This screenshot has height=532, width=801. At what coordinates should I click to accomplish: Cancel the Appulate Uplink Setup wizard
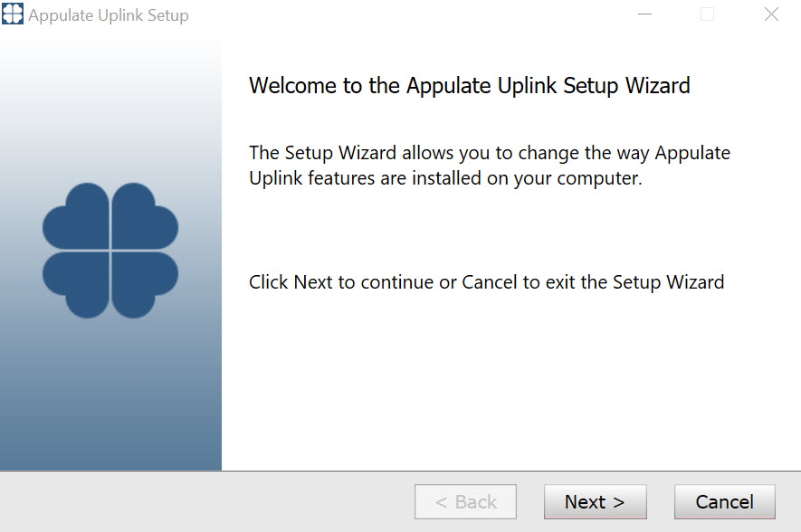pyautogui.click(x=723, y=501)
